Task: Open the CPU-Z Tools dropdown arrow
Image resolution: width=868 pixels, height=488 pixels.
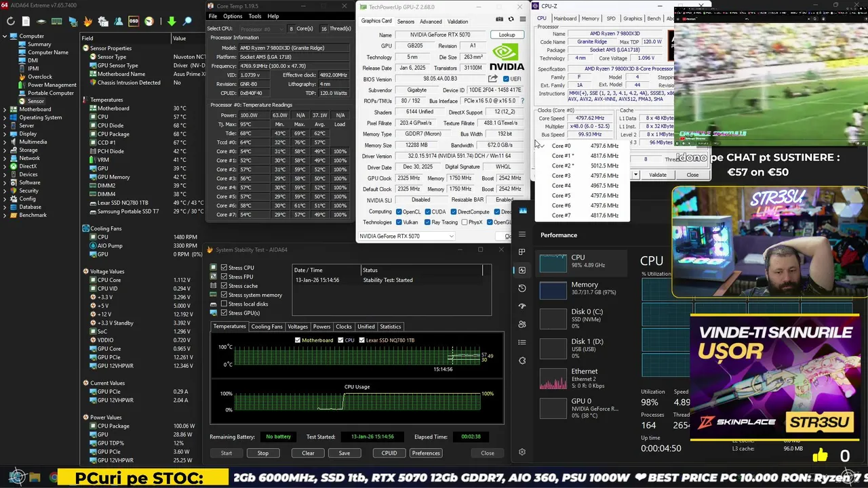Action: point(635,175)
